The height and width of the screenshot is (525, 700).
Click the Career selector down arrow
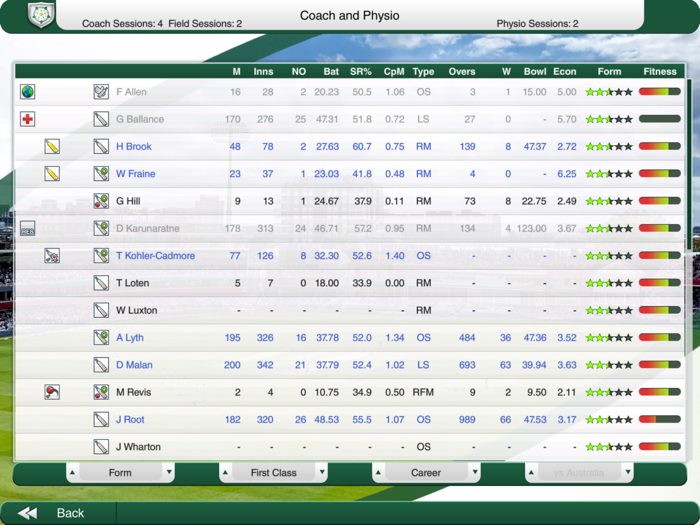pos(475,472)
